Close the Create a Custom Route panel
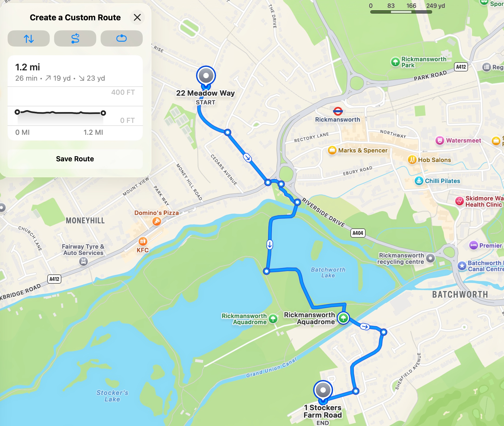504x426 pixels. tap(137, 18)
